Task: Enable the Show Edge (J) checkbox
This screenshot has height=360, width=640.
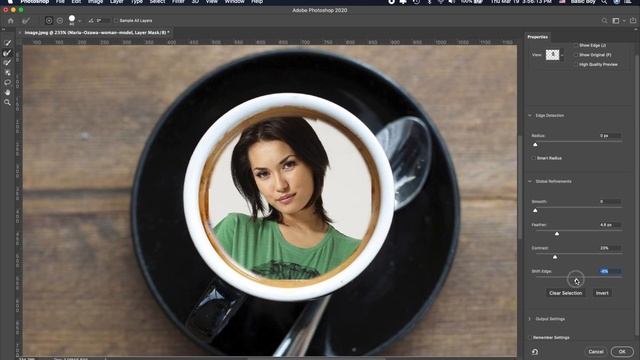Action: (x=576, y=45)
